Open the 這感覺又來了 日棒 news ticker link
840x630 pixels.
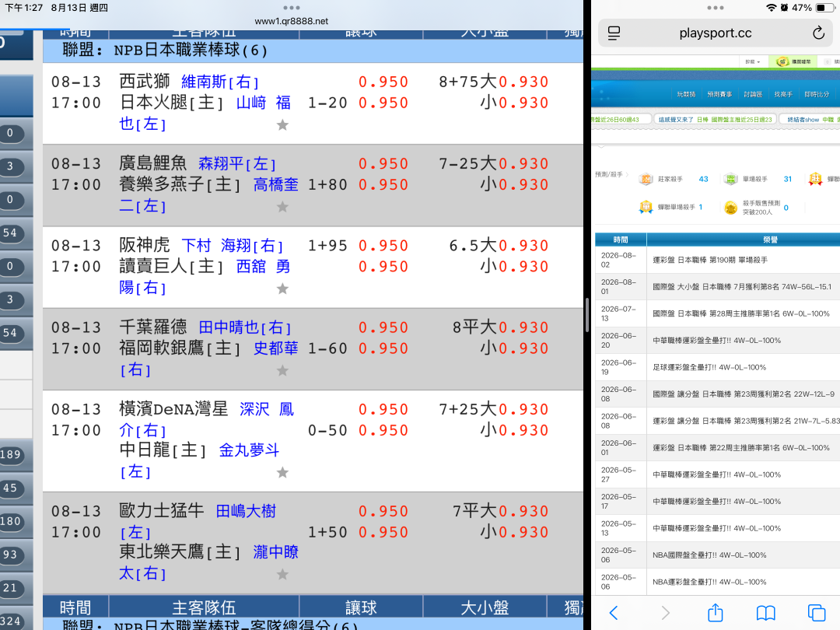[715, 120]
